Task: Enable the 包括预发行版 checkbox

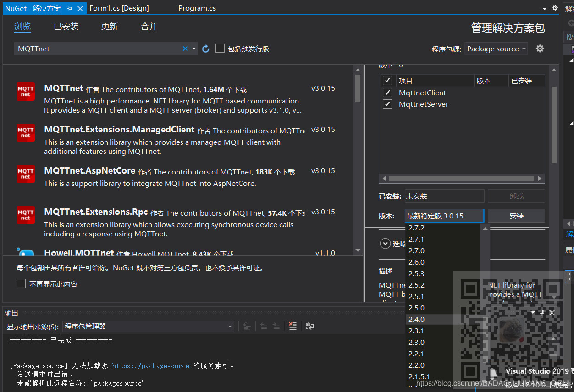Action: 220,48
